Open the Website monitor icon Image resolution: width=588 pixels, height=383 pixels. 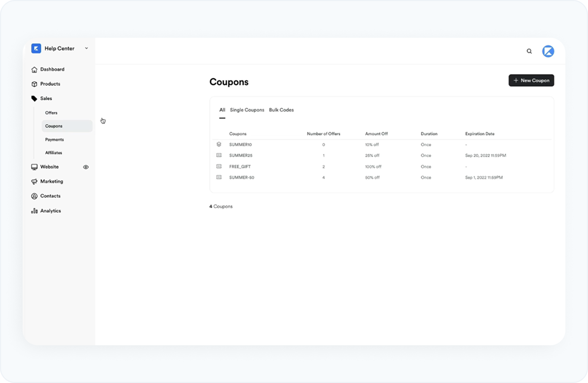point(34,167)
